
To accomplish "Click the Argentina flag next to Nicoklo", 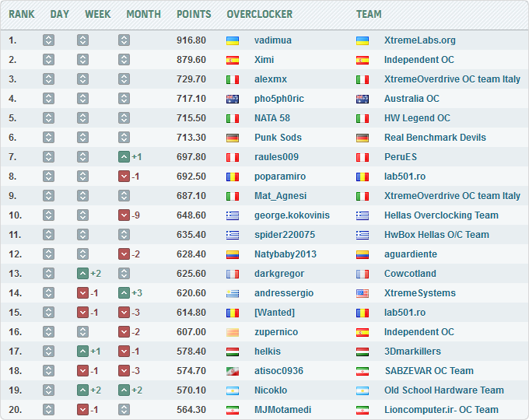I will coord(232,390).
